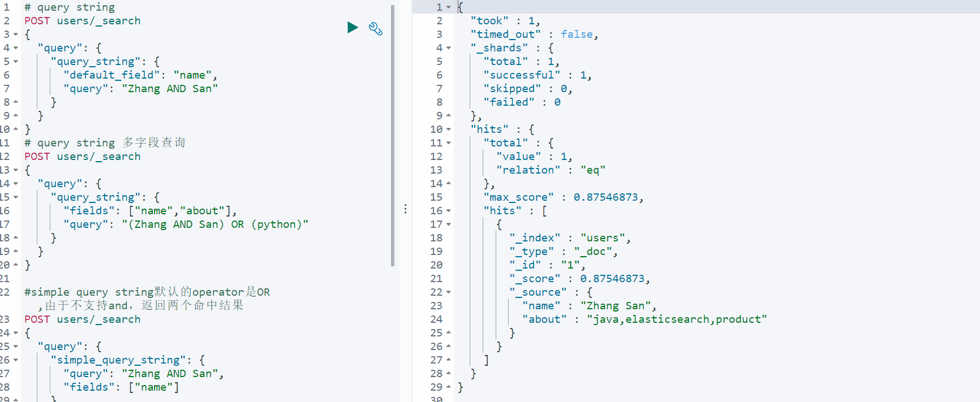Click the second "POST users/_search" on line 12

[82, 157]
